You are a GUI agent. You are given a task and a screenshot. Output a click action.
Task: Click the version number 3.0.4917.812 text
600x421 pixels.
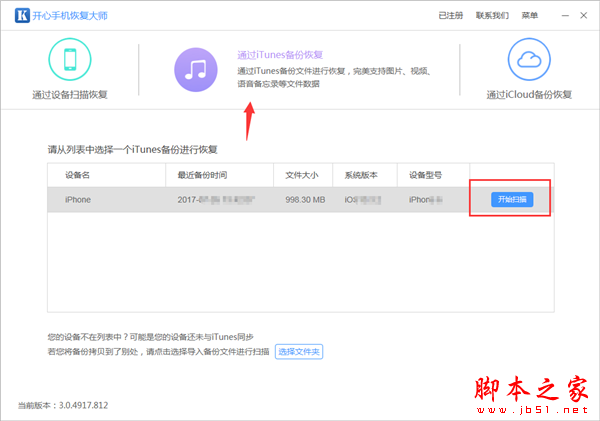click(x=83, y=405)
